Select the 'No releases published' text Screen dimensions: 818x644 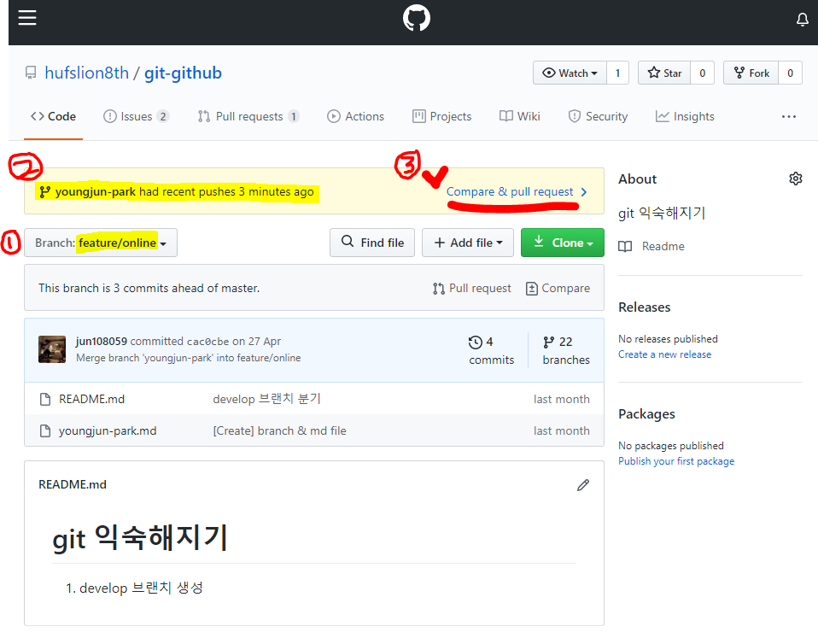point(668,339)
